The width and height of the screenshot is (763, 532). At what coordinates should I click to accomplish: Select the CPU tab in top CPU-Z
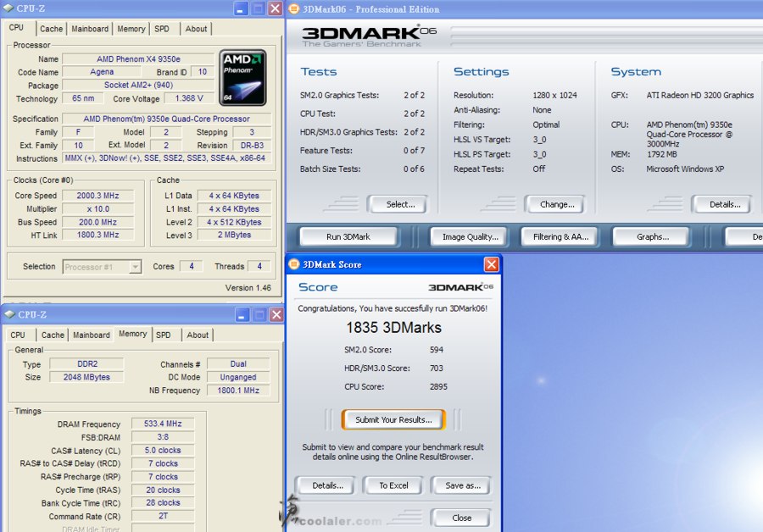(x=17, y=28)
